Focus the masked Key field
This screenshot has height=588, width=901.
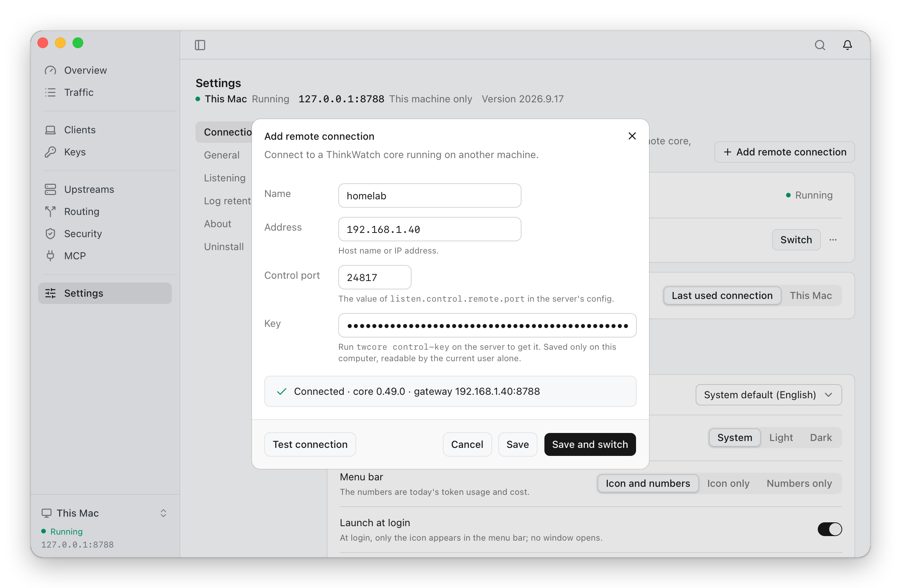pyautogui.click(x=487, y=325)
